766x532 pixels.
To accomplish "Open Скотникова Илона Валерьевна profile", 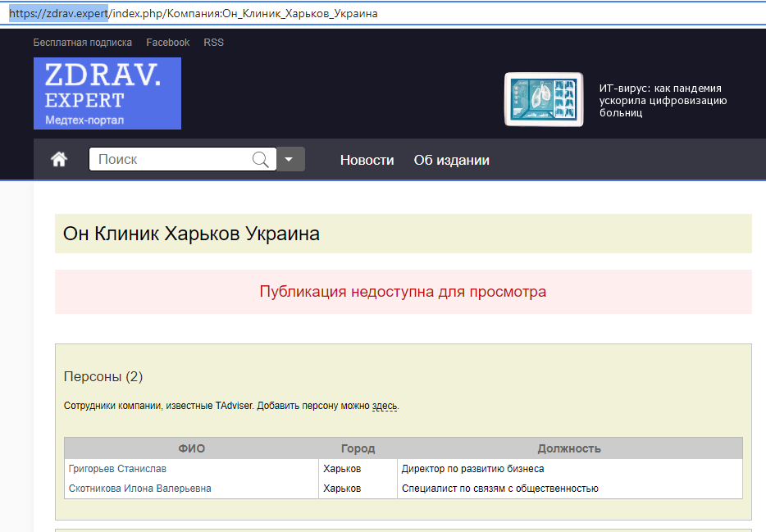I will (x=139, y=489).
